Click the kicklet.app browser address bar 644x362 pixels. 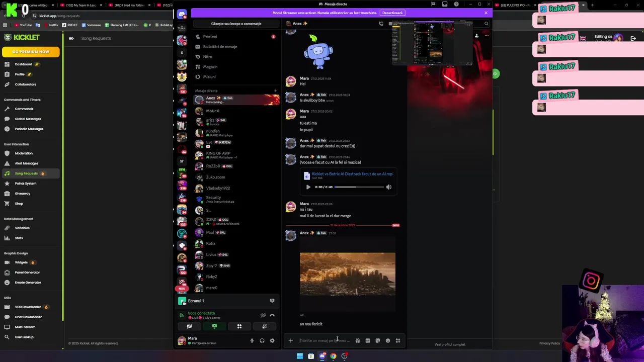tap(101, 16)
